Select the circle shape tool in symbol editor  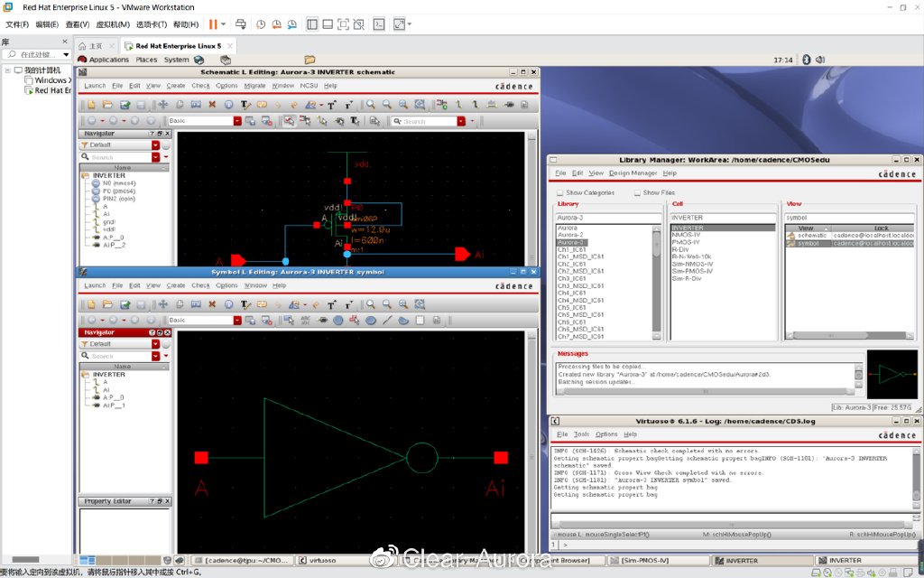(x=338, y=320)
